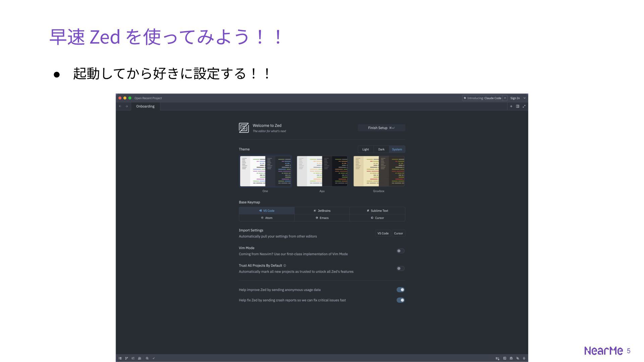644x362 pixels.
Task: Disable anonymous usage data toggle
Action: click(400, 290)
